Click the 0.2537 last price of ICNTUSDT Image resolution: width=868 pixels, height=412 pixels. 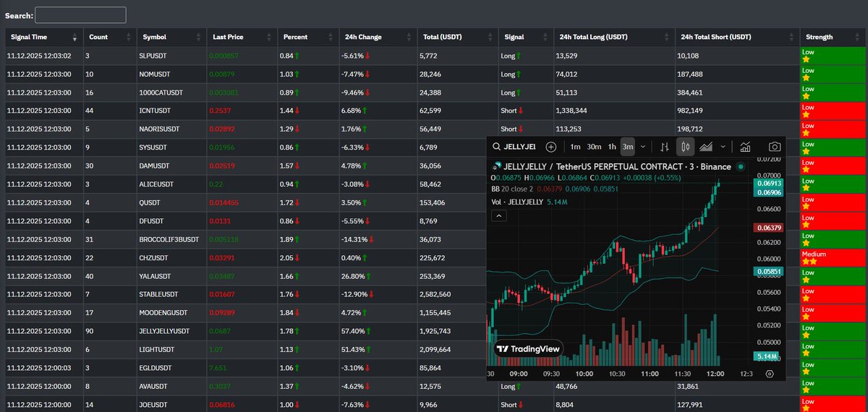pyautogui.click(x=220, y=110)
